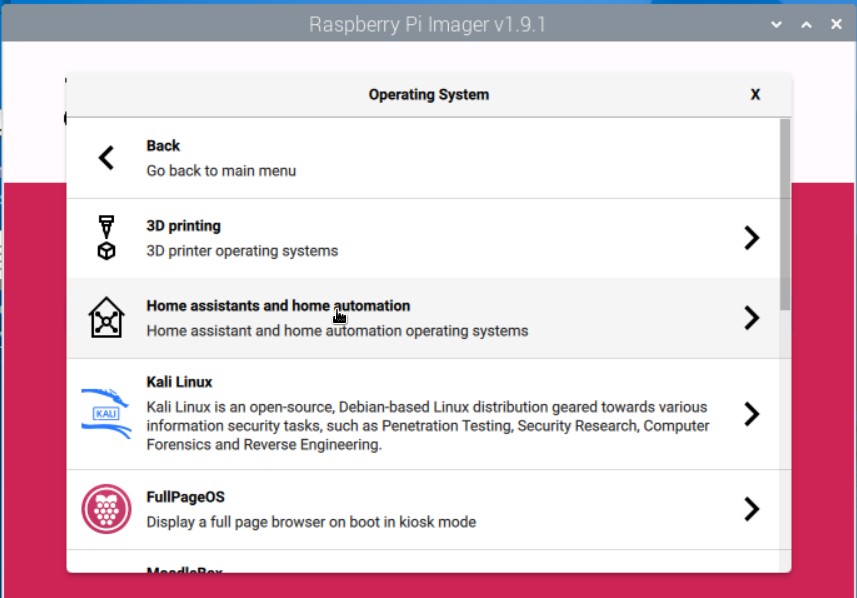Expand the 3D printing category chevron
Image resolution: width=857 pixels, height=598 pixels.
pos(752,238)
